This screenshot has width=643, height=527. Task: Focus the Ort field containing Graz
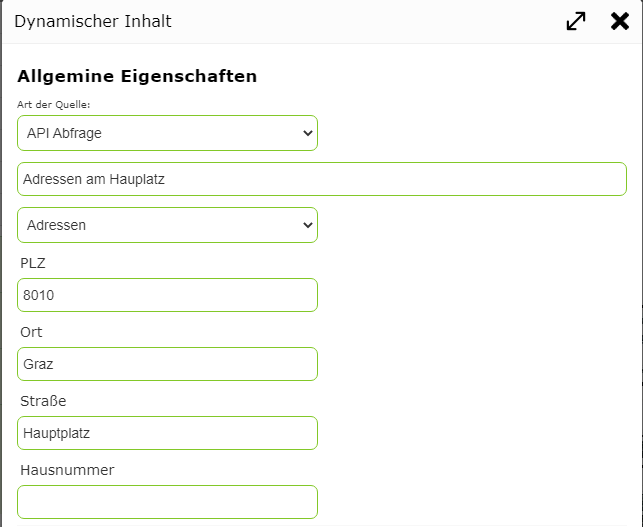167,364
